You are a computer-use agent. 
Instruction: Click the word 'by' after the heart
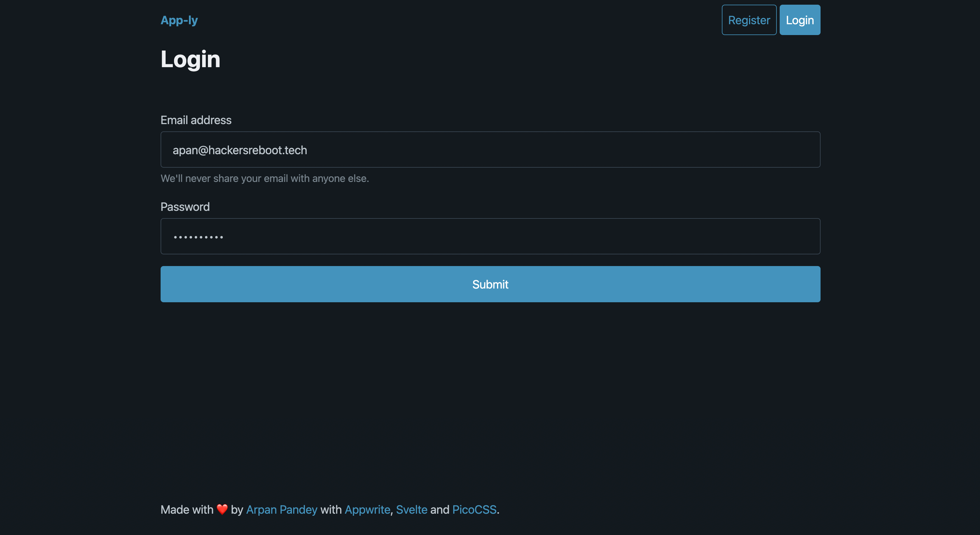click(x=237, y=510)
